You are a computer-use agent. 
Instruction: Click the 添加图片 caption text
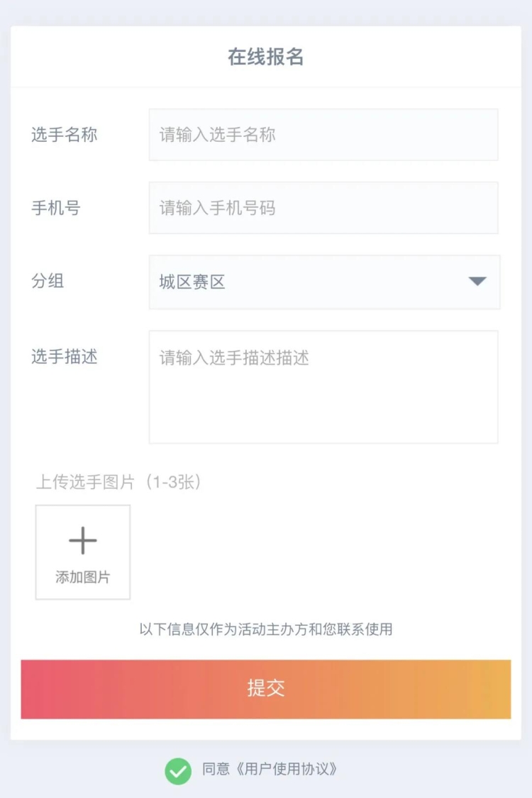(83, 577)
